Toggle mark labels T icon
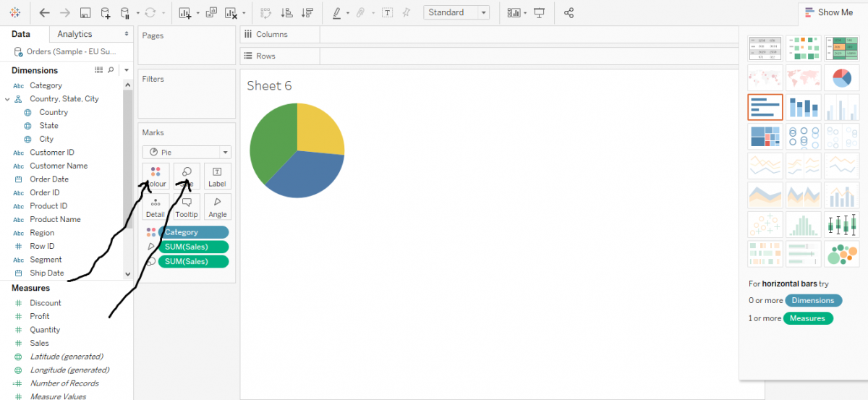 [x=388, y=13]
